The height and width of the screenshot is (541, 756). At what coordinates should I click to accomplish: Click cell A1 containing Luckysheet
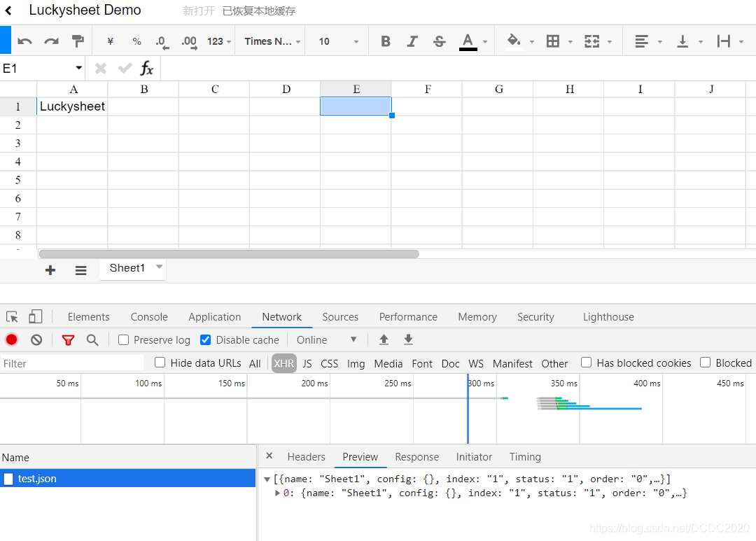(72, 106)
